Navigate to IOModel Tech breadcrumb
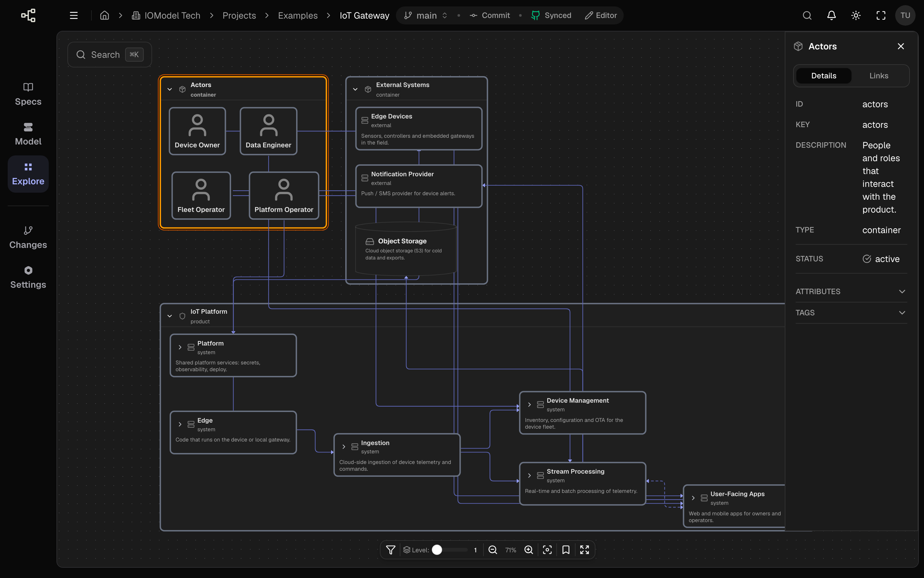 (166, 15)
